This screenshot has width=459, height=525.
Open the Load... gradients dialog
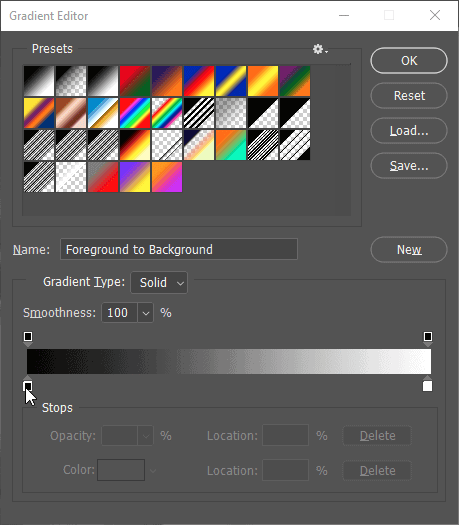pyautogui.click(x=409, y=131)
